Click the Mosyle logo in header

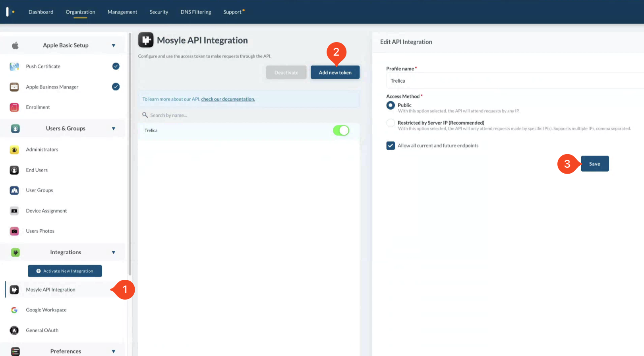(x=10, y=12)
